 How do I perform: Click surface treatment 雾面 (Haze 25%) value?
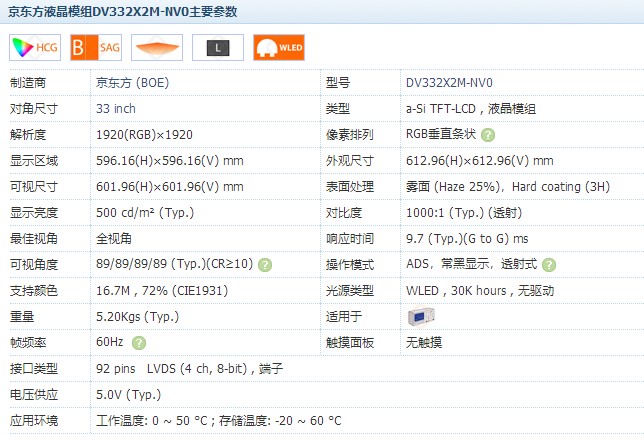508,187
